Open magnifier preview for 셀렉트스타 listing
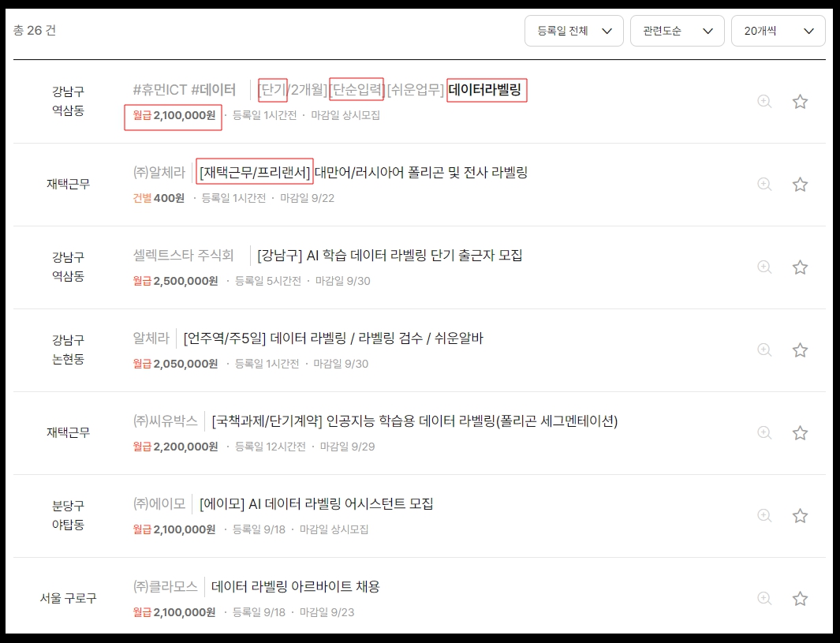This screenshot has height=643, width=840. tap(764, 267)
